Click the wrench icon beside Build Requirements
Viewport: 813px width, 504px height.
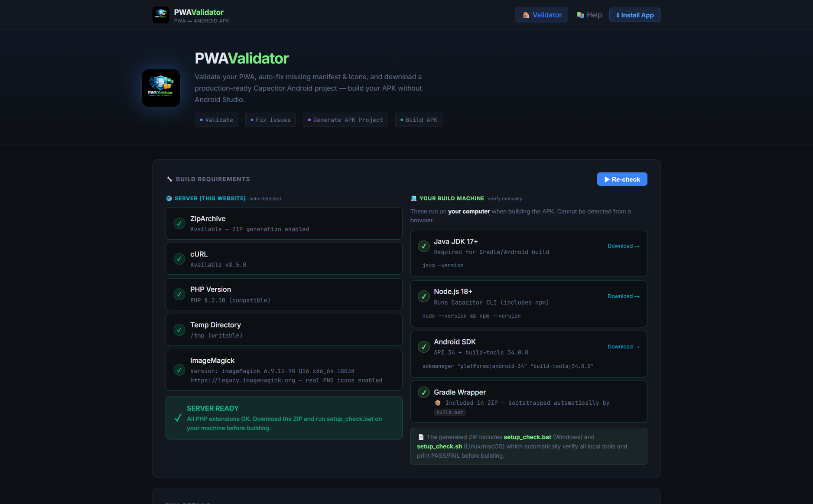point(169,179)
